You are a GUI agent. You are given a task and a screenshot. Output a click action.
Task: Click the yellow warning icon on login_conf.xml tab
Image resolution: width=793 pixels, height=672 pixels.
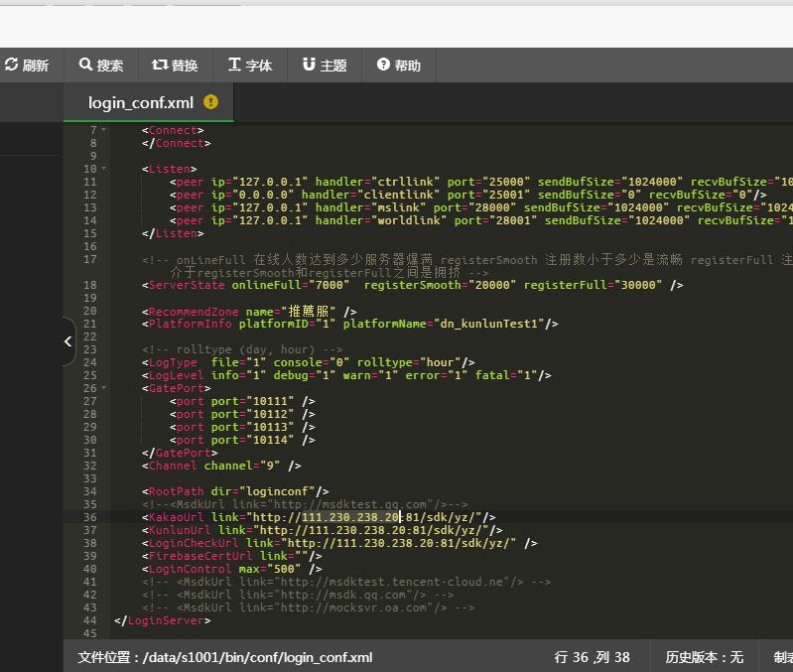point(210,102)
